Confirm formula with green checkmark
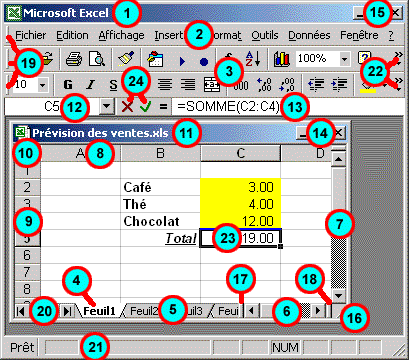Image resolution: width=409 pixels, height=360 pixels. point(145,107)
